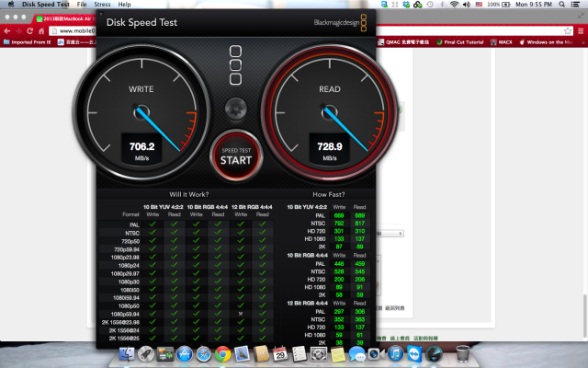Viewport: 588px width, 368px height.
Task: Click Disk Speed Test gauge icon in Dock
Action: tap(434, 353)
